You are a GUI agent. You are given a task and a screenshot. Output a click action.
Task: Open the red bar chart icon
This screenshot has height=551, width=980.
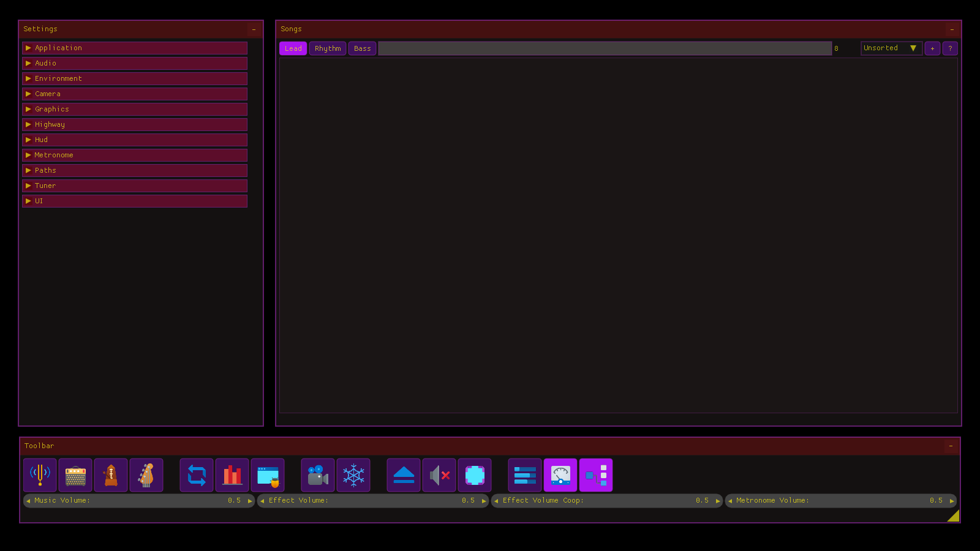pos(232,475)
